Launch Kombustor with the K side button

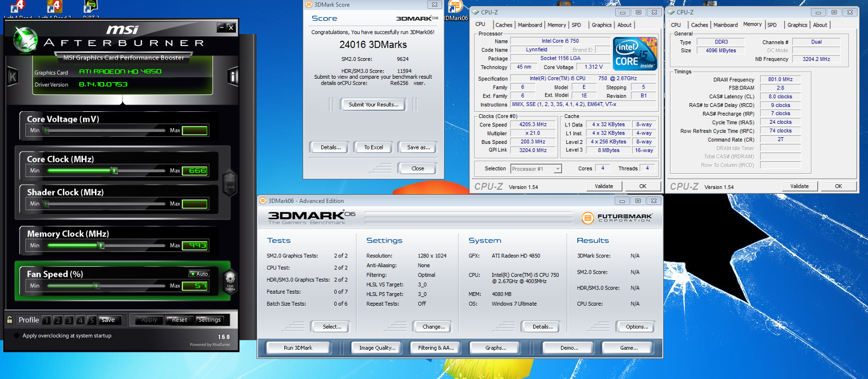coord(12,77)
